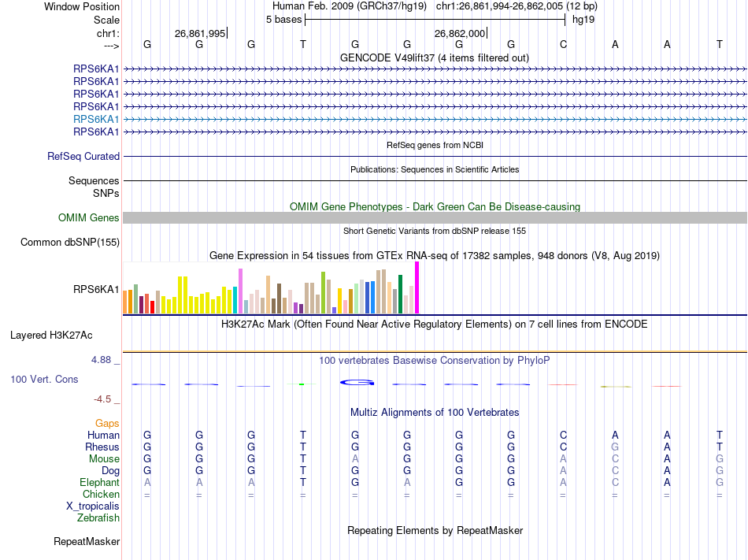Select the Rhesus species alignment label
Viewport: 748px width, 560px height.
click(102, 447)
